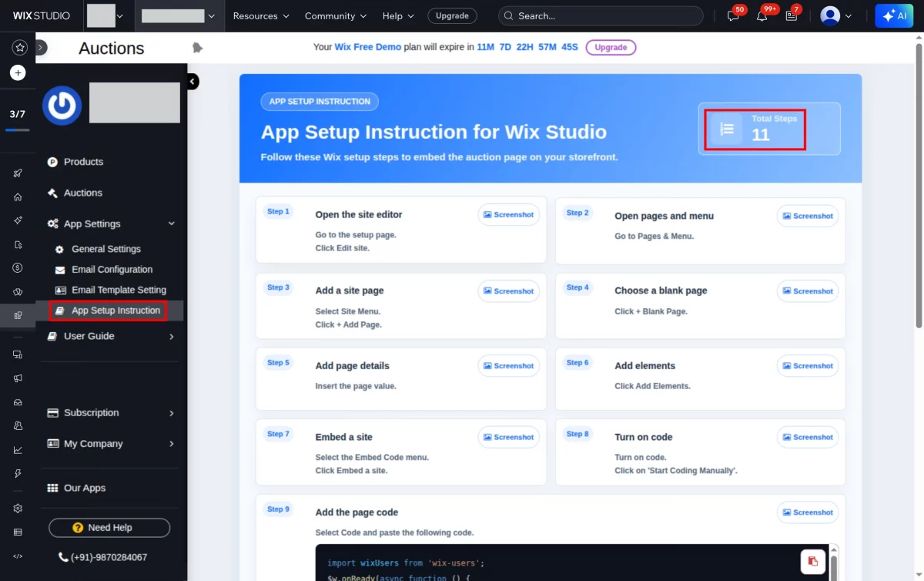Click the Wix Free Demo link
The height and width of the screenshot is (581, 924).
[x=367, y=47]
